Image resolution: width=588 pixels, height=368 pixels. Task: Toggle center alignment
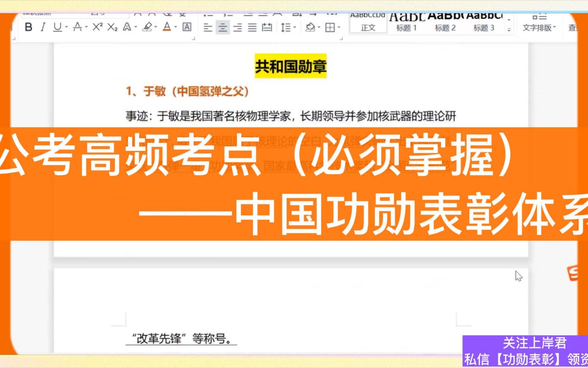[223, 27]
